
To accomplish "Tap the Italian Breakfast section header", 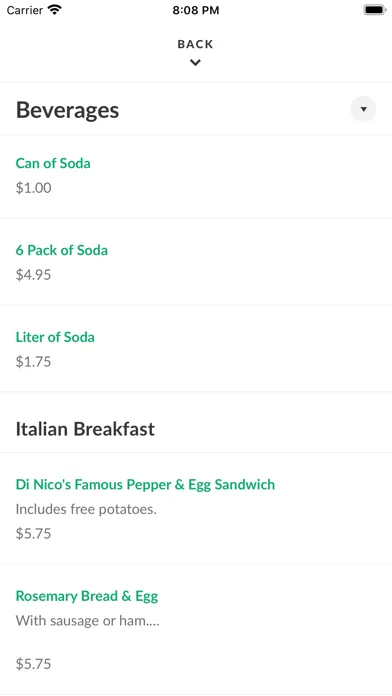I will point(85,429).
